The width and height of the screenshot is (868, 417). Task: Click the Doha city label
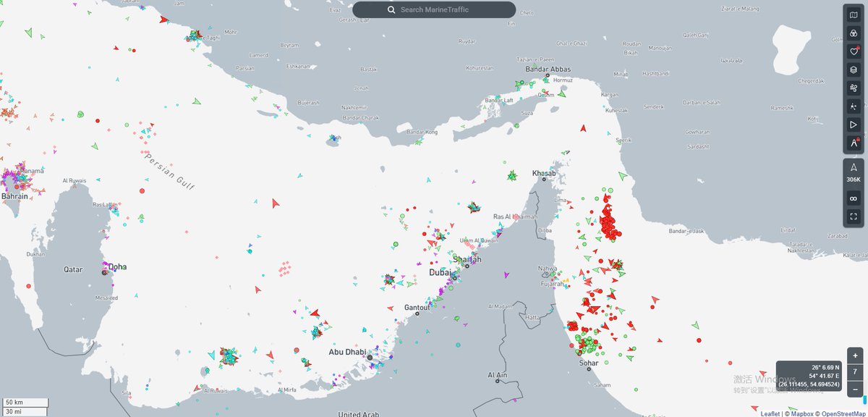point(118,267)
